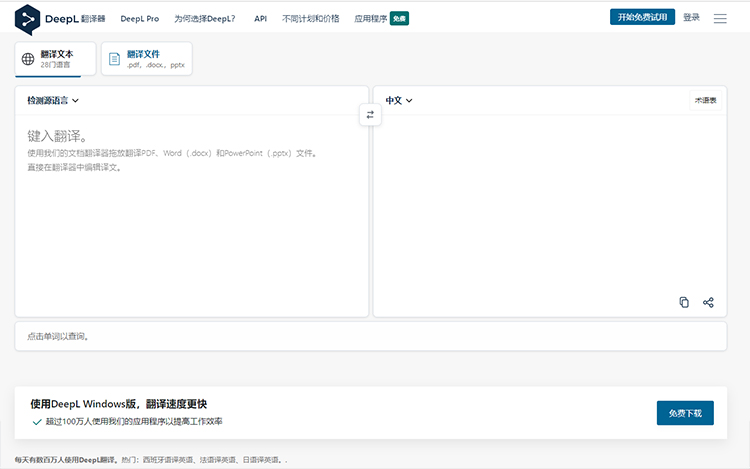The height and width of the screenshot is (469, 750).
Task: Click the DeepL logo icon
Action: pyautogui.click(x=28, y=18)
